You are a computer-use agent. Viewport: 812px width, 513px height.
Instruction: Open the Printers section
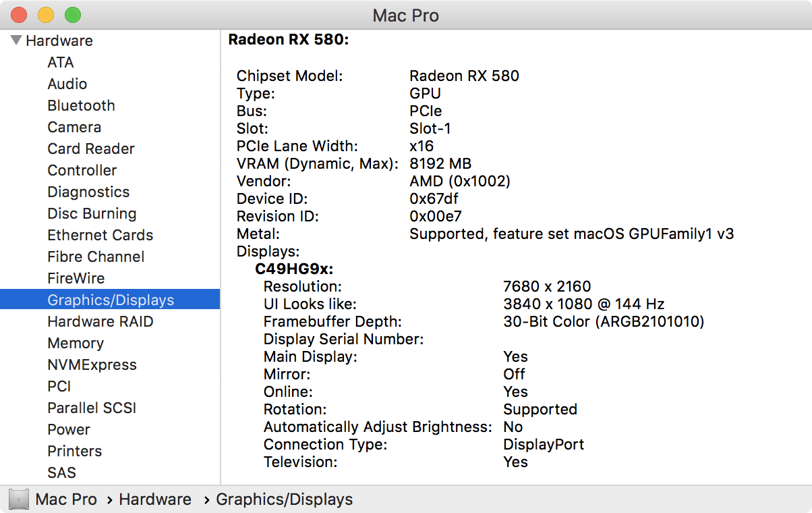coord(75,451)
